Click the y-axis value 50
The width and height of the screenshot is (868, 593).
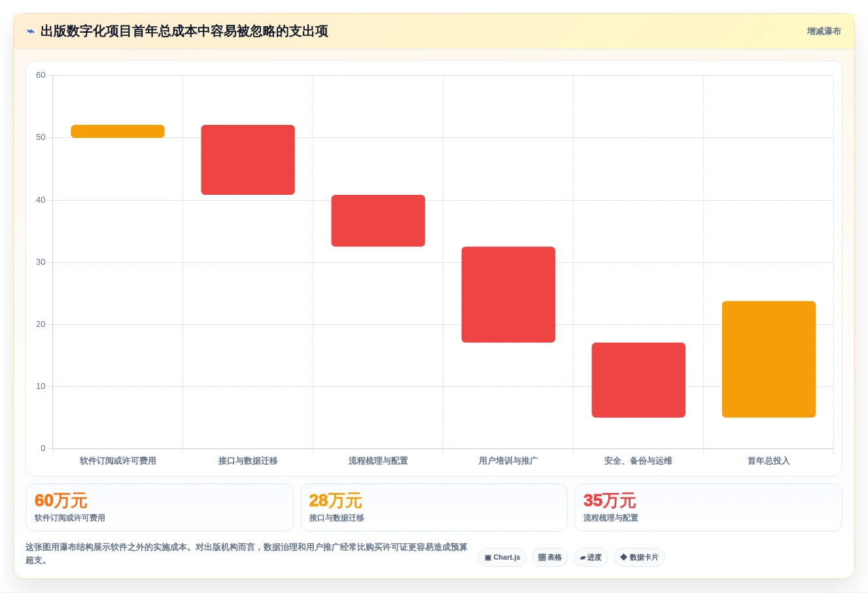(x=41, y=137)
